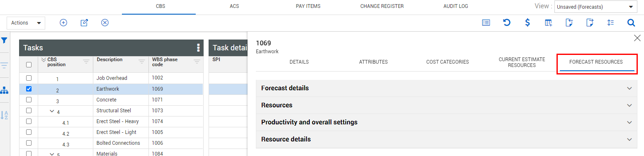Open WBS phase code column filter icon
This screenshot has height=156, width=644.
coord(197,62)
